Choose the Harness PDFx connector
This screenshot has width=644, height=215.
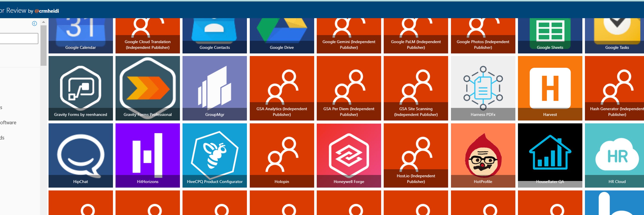click(483, 88)
